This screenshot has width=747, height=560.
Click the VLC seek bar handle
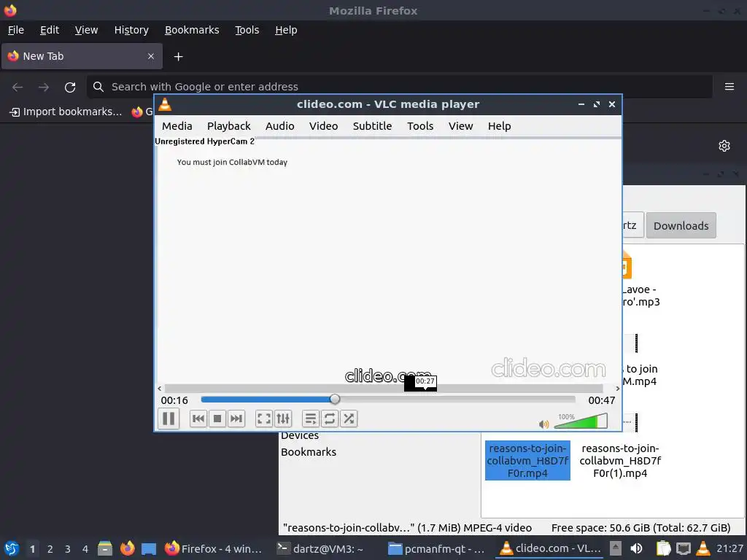[x=335, y=399]
